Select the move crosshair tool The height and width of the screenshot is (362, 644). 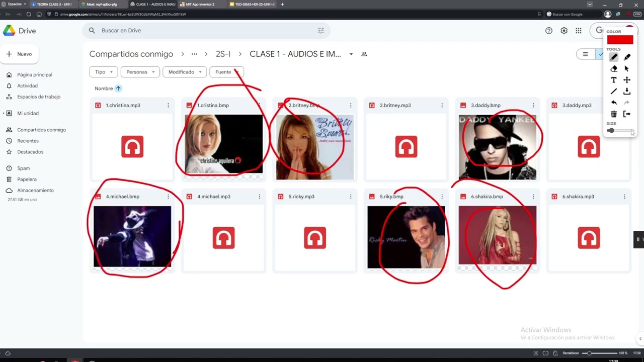coord(627,80)
